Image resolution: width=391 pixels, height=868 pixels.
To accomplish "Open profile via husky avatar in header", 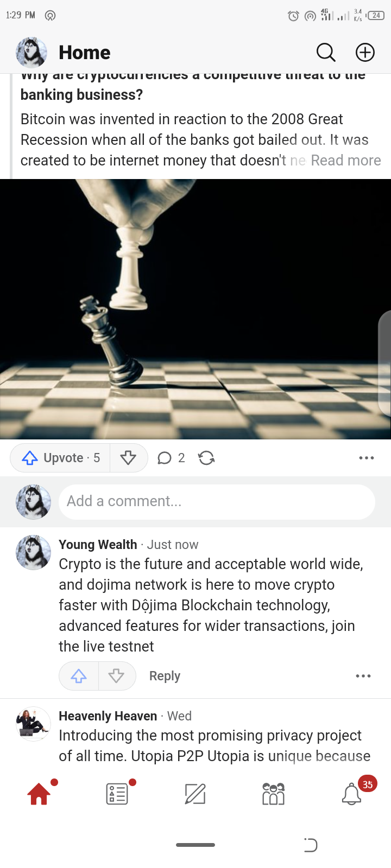I will tap(31, 53).
